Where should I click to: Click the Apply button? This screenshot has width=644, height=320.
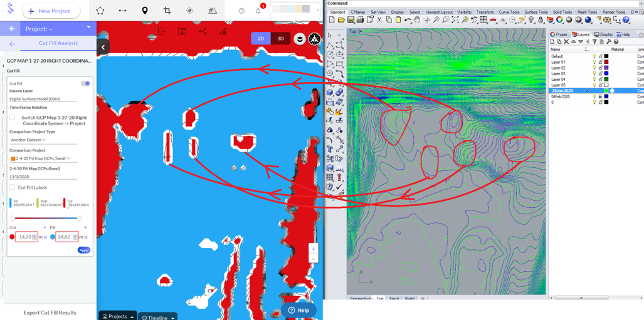[x=84, y=250]
